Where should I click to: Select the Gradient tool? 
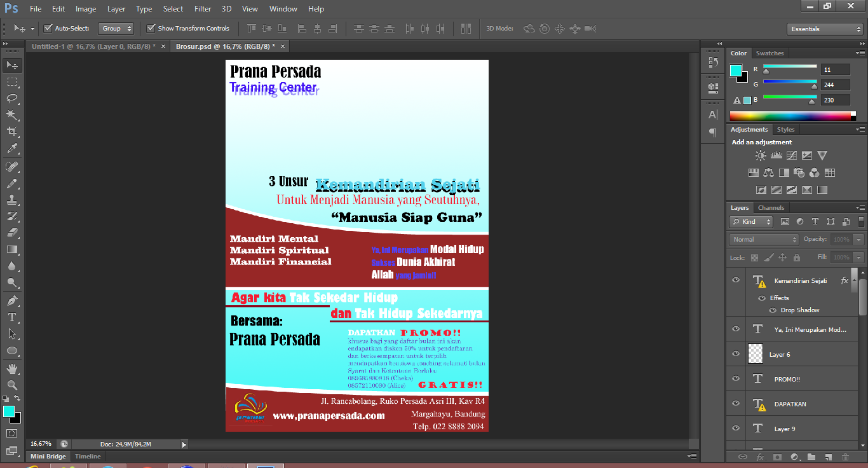click(11, 249)
